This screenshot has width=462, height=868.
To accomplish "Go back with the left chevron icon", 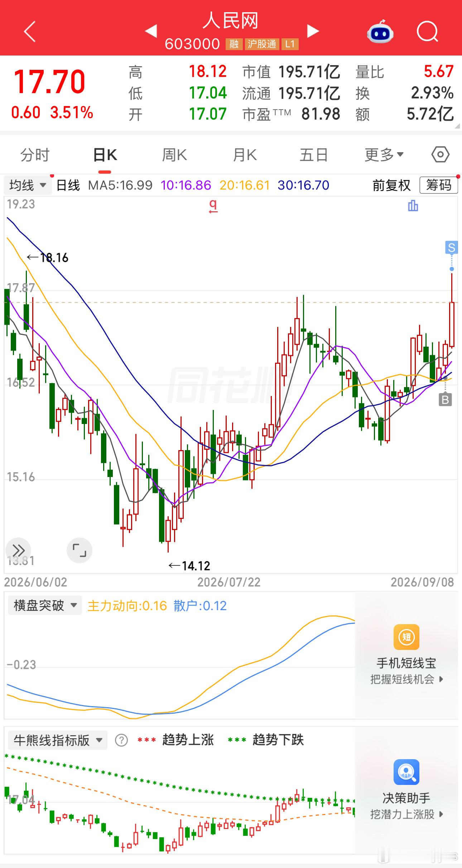I will (x=30, y=32).
